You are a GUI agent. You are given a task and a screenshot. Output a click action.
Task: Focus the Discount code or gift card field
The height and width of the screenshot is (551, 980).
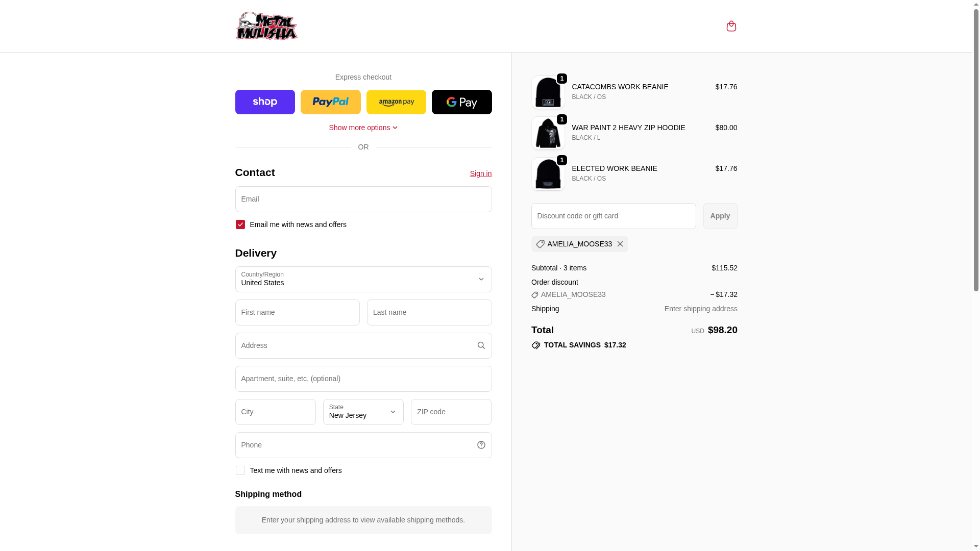click(614, 216)
